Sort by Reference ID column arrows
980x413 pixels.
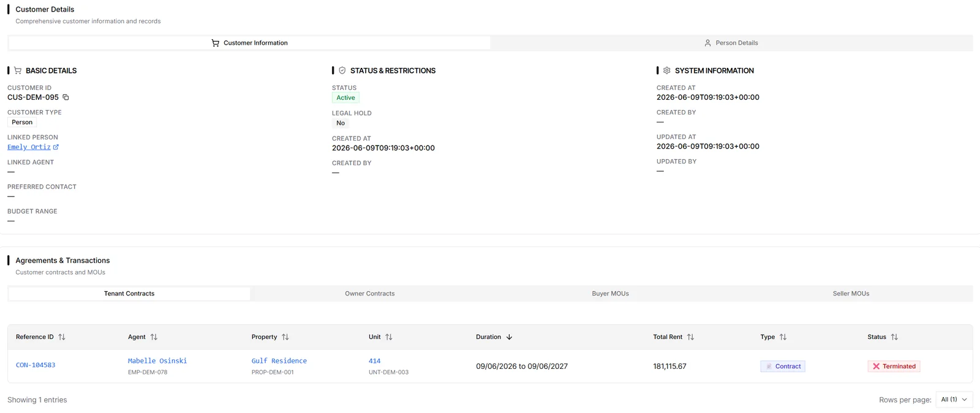pyautogui.click(x=62, y=337)
